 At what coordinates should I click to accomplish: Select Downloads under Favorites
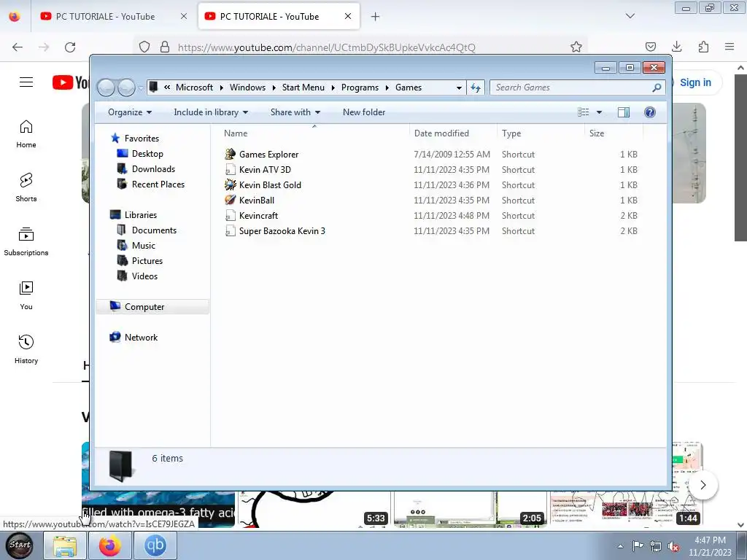153,169
